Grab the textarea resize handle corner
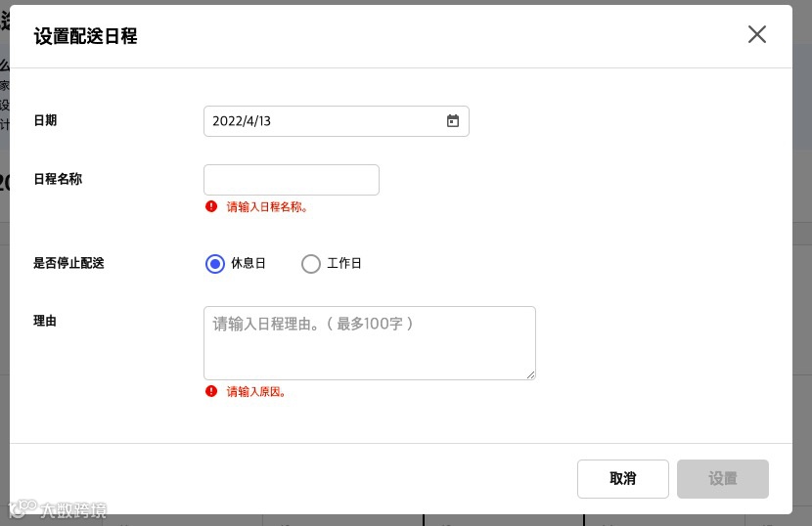 click(530, 374)
